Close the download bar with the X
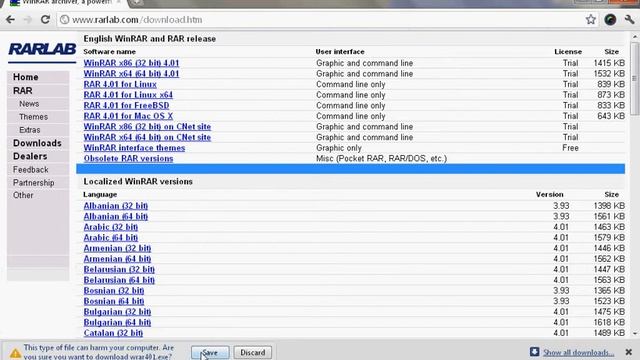The height and width of the screenshot is (360, 640). [x=629, y=352]
